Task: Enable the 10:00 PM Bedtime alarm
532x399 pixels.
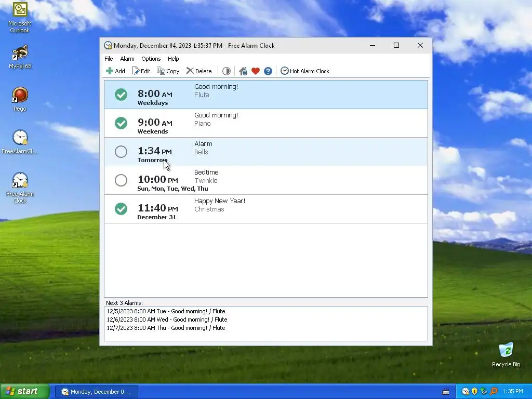Action: [121, 180]
